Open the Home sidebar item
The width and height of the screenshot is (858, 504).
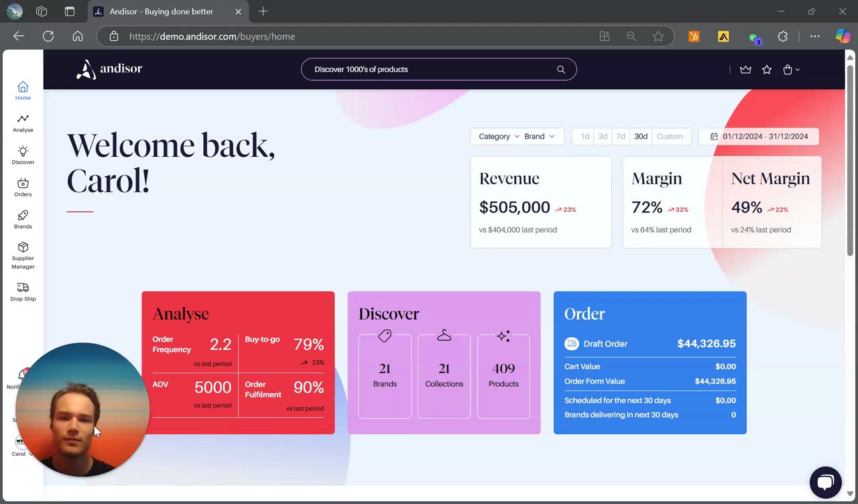click(23, 90)
